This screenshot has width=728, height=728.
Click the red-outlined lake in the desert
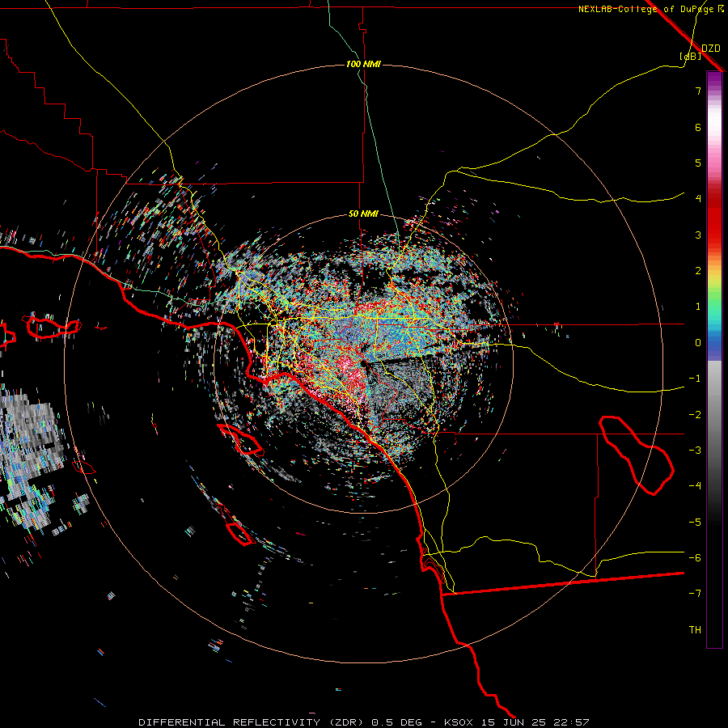coord(637,455)
